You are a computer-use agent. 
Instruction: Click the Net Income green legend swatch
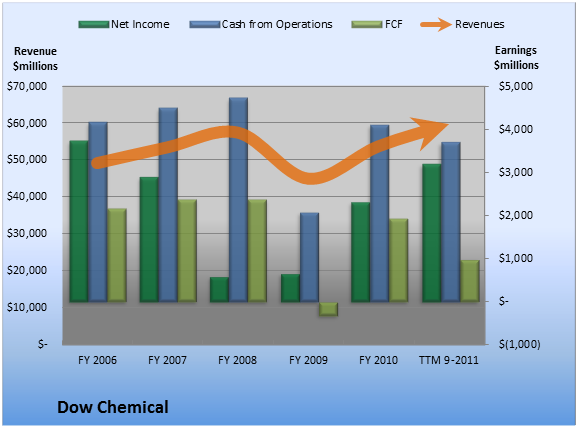[x=94, y=25]
